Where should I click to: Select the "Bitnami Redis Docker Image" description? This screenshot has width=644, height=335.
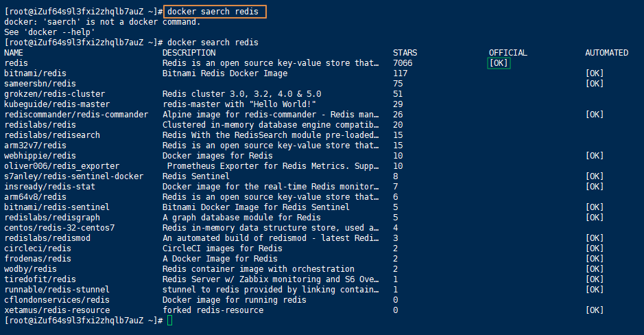pos(225,73)
